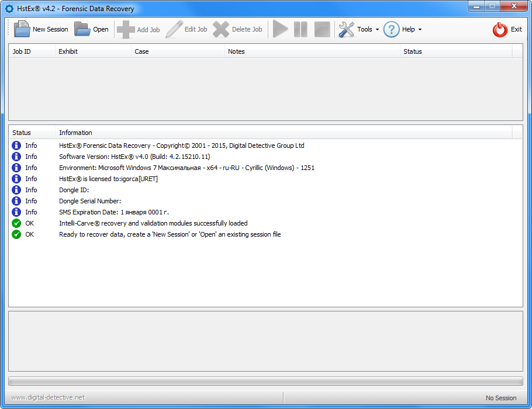Click info icon beside Dongle ID row
532x409 pixels.
pyautogui.click(x=16, y=190)
